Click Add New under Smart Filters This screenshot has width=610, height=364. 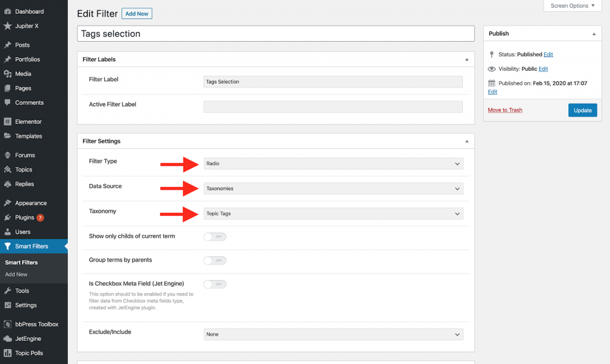[x=16, y=274]
